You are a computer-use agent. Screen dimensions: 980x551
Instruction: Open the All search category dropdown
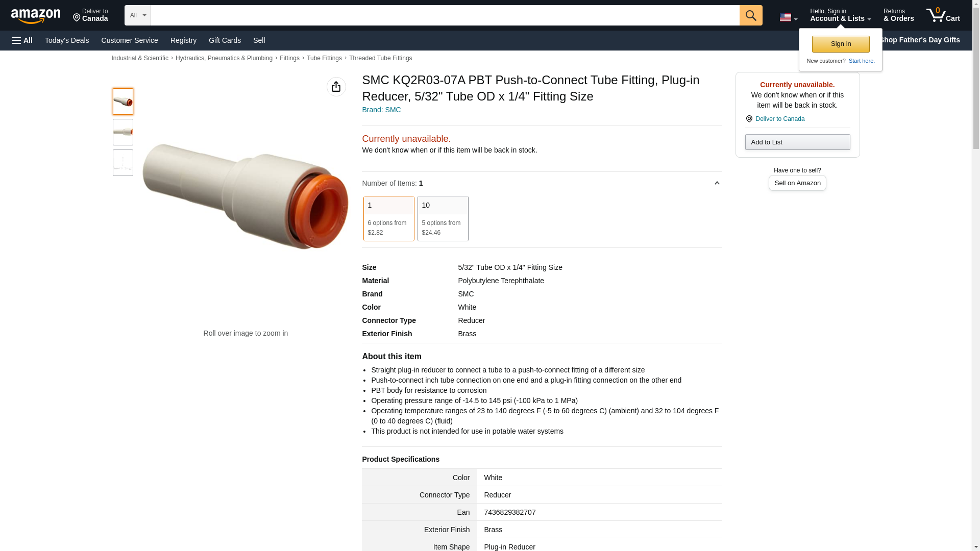tap(137, 15)
